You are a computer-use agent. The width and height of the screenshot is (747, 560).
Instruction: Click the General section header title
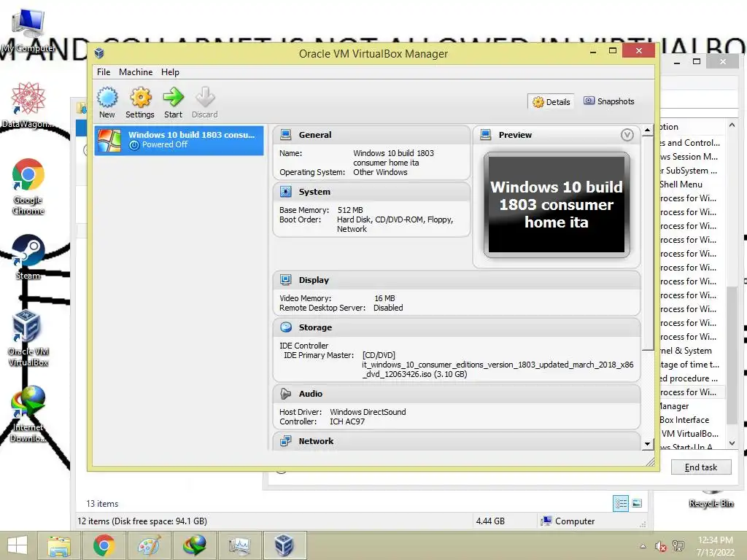tap(315, 135)
